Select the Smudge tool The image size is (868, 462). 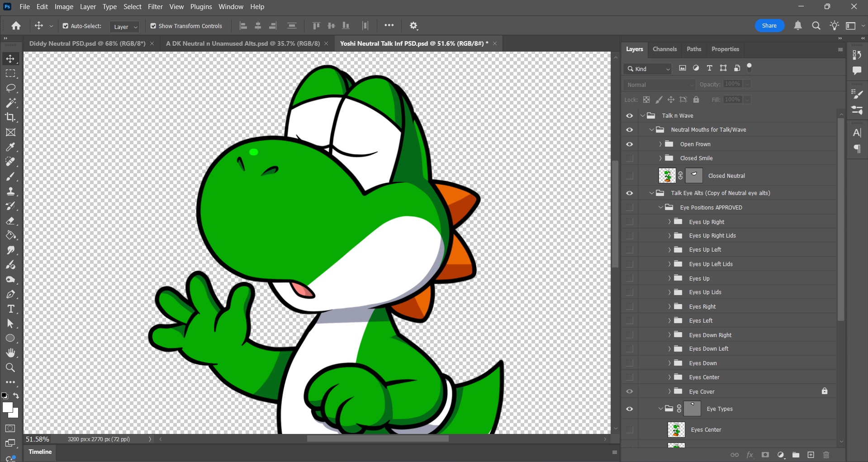coord(10,250)
